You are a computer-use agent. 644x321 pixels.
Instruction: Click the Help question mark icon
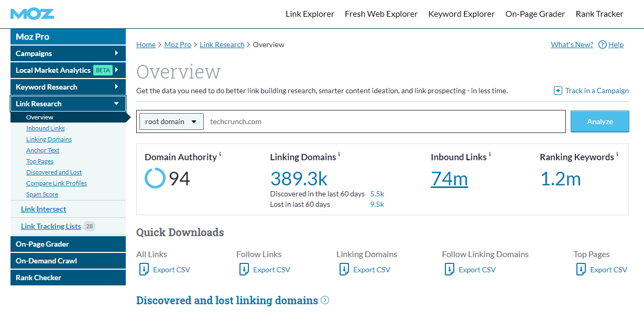click(602, 45)
